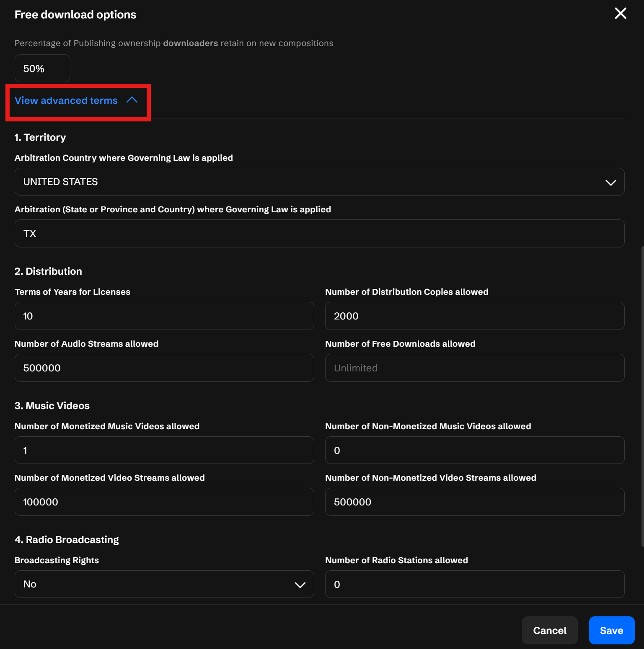Collapse the View advanced terms section
The image size is (644, 649).
tap(66, 100)
